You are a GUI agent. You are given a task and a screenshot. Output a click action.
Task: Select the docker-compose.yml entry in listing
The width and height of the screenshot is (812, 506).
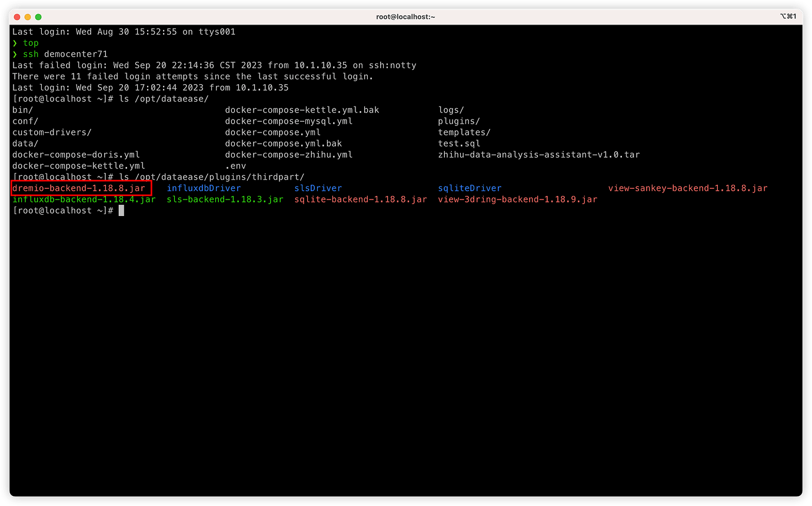tap(272, 132)
